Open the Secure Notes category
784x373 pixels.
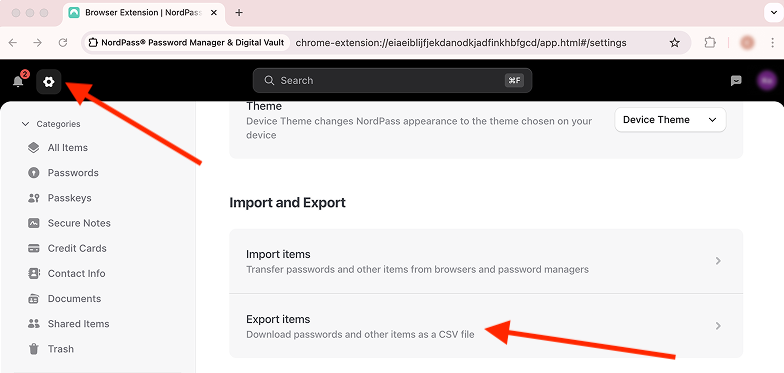[x=79, y=223]
